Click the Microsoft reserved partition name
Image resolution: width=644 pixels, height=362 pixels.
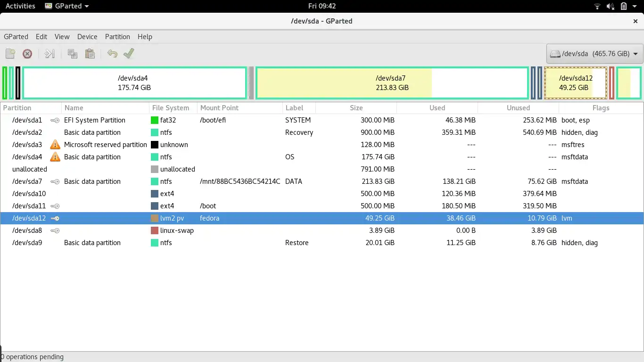(x=106, y=145)
